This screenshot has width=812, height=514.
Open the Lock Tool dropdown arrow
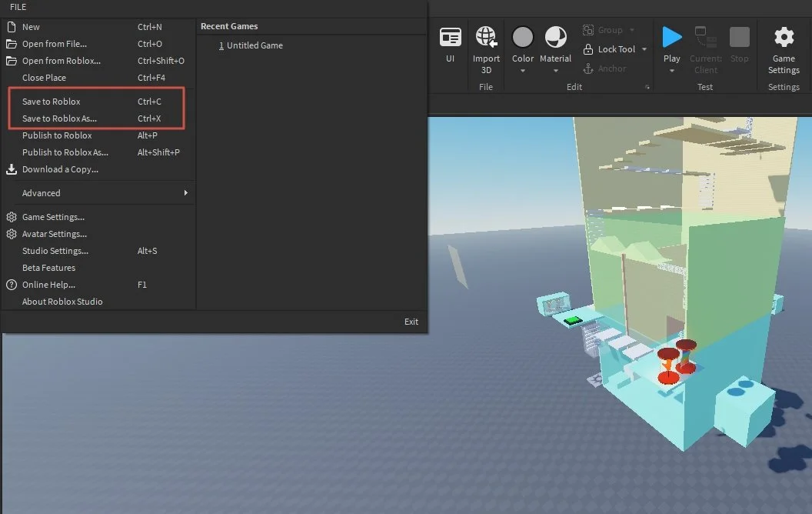[644, 49]
